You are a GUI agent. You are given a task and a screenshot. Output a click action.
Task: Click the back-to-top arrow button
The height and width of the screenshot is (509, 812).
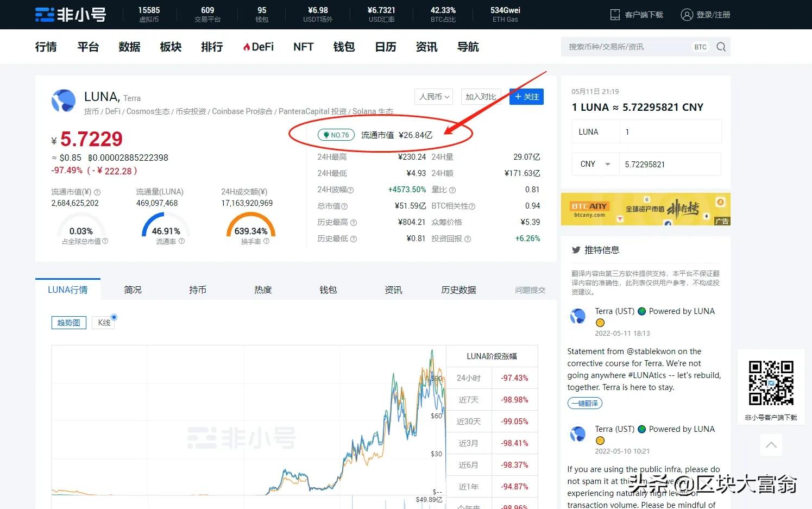(x=771, y=445)
